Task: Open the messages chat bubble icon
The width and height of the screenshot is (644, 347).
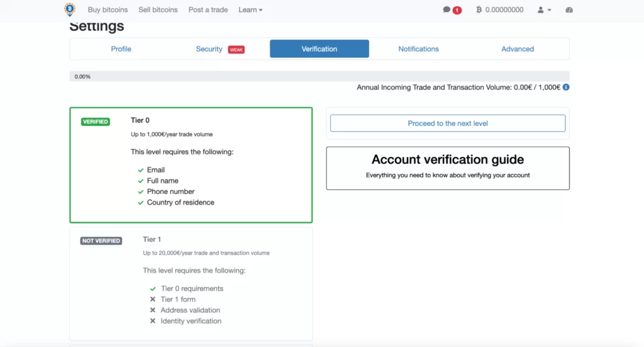Action: (447, 9)
